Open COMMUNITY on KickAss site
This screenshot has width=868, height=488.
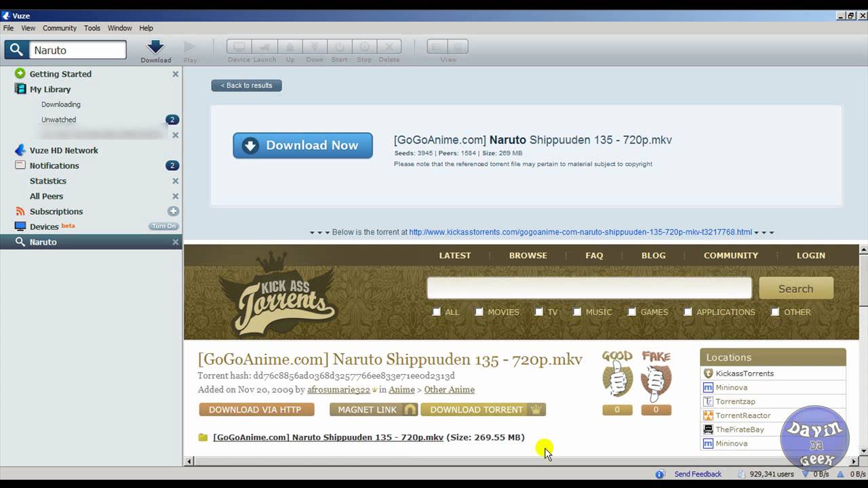pyautogui.click(x=731, y=256)
